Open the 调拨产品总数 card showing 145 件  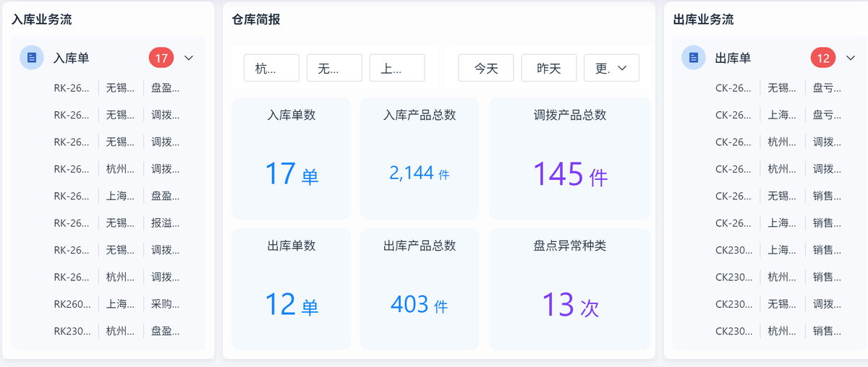pos(570,158)
